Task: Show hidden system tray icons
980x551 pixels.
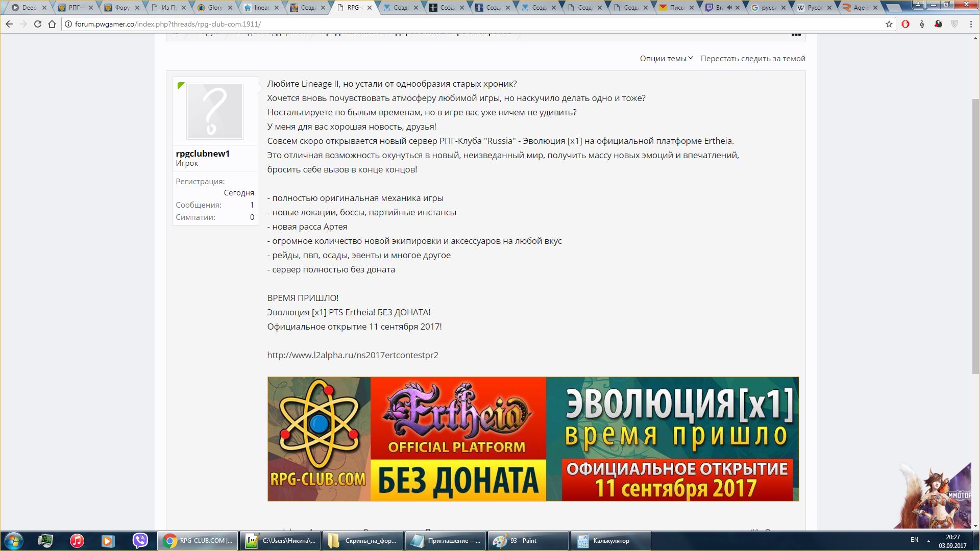Action: coord(928,541)
